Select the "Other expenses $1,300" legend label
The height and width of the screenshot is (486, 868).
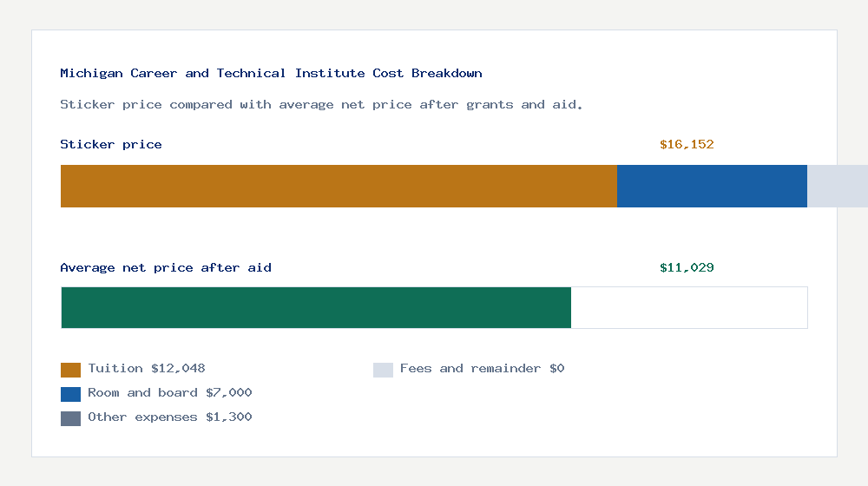click(170, 417)
